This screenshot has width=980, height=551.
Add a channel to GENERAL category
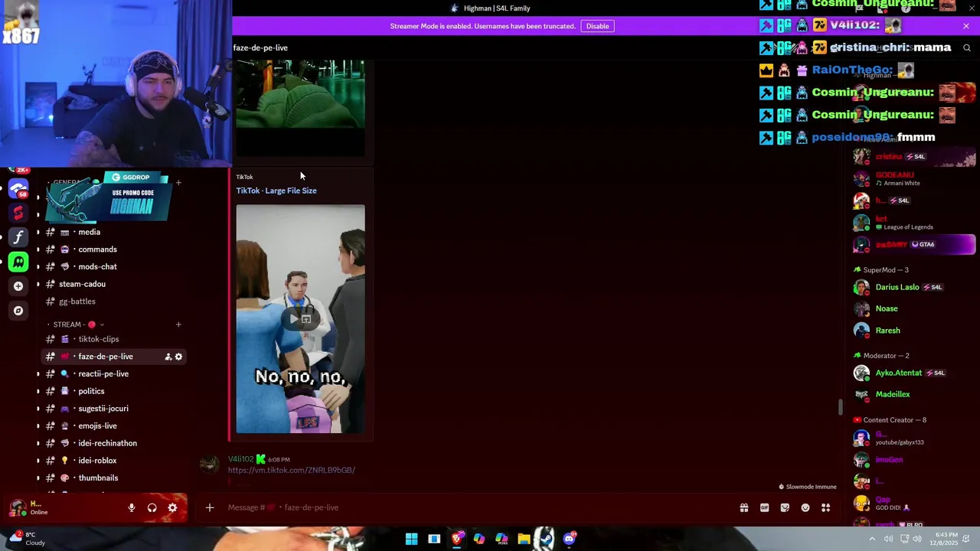178,182
